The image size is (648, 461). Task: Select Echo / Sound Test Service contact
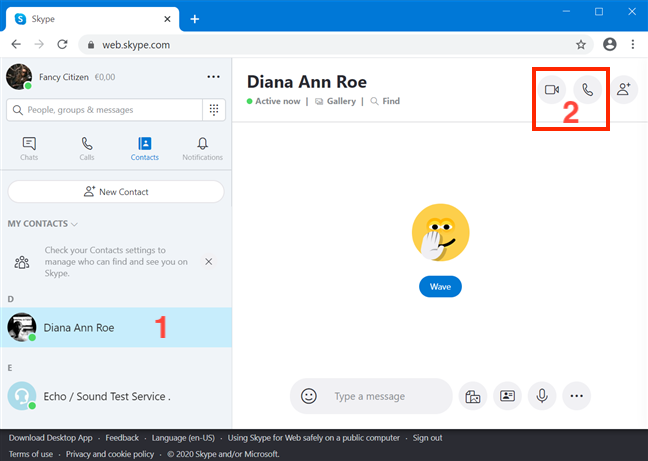116,396
